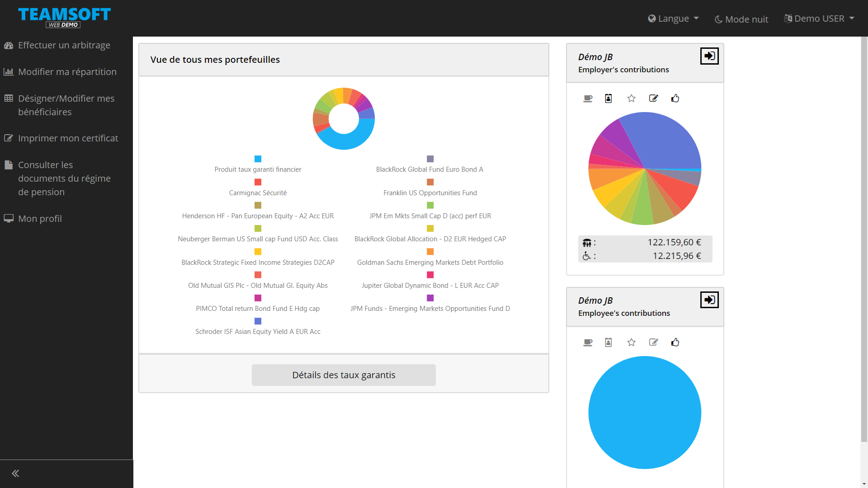Image resolution: width=868 pixels, height=488 pixels.
Task: Toggle Produit taux garanti financier legend swatch
Action: [x=258, y=159]
